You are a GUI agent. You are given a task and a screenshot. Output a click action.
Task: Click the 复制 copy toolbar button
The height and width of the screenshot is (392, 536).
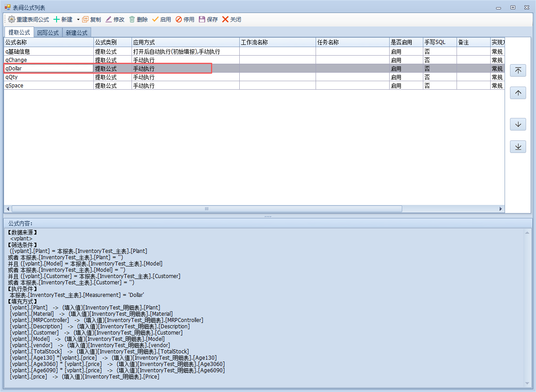[92, 19]
